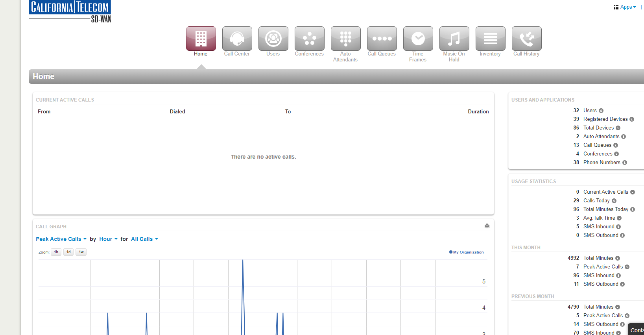The height and width of the screenshot is (335, 644).
Task: Open Auto Attendants keypad icon
Action: tap(345, 39)
